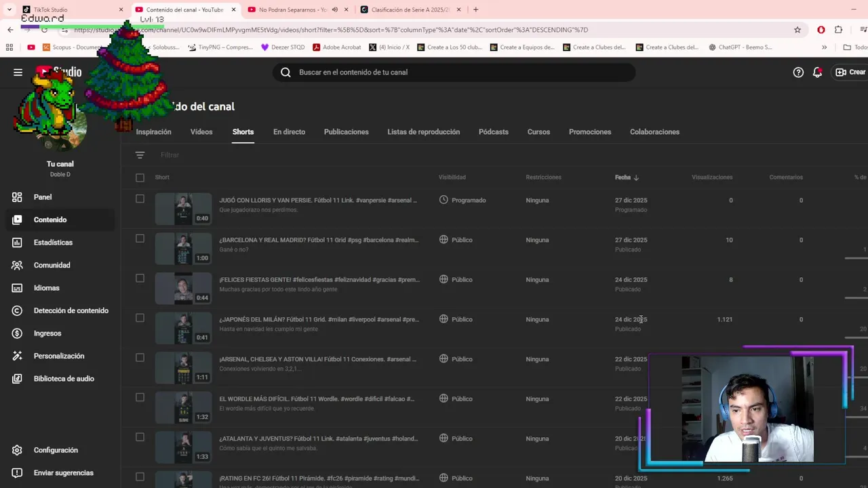Open notifications bell
Viewport: 868px width, 488px height.
tap(818, 73)
